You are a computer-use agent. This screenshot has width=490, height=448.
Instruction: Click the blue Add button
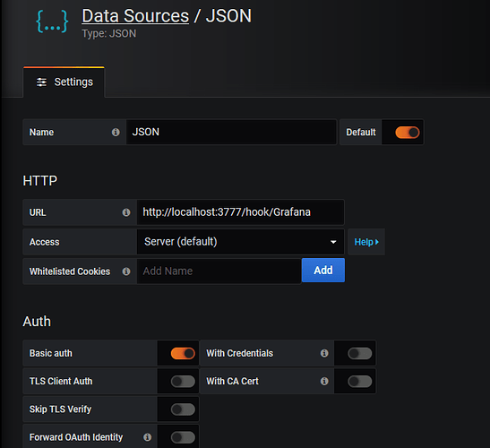323,270
